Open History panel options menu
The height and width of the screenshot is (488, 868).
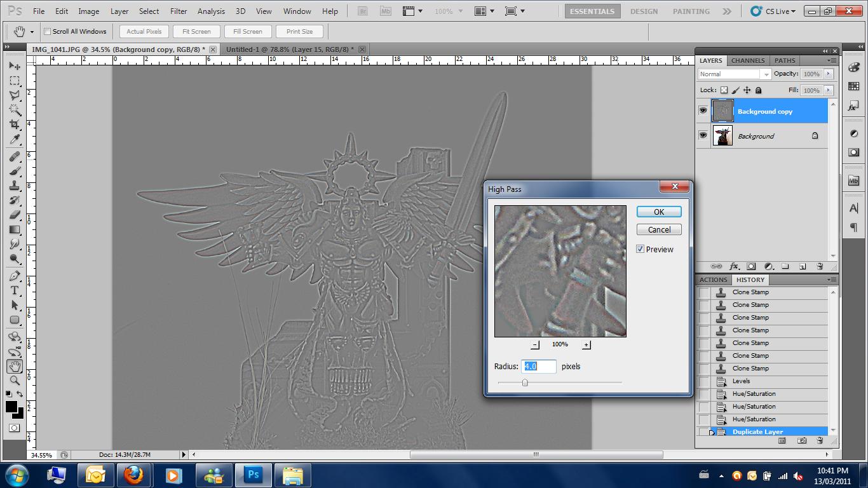point(831,280)
